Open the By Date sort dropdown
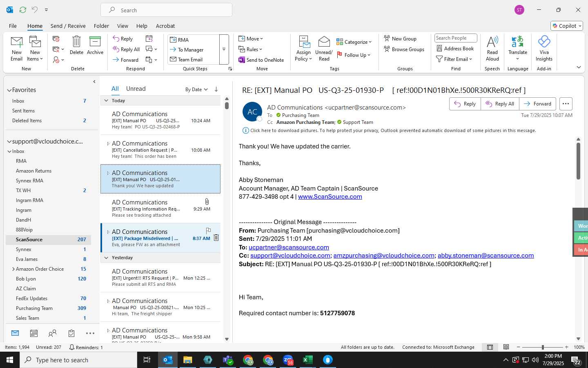 tap(196, 90)
